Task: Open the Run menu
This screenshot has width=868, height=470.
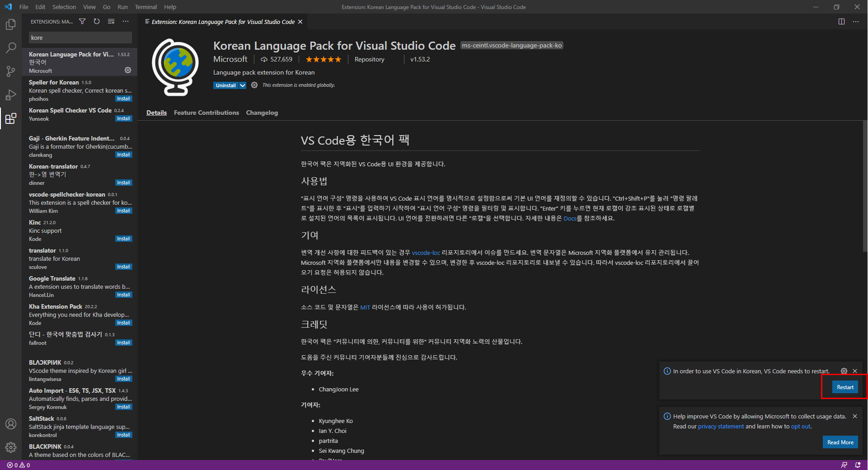Action: pyautogui.click(x=122, y=7)
